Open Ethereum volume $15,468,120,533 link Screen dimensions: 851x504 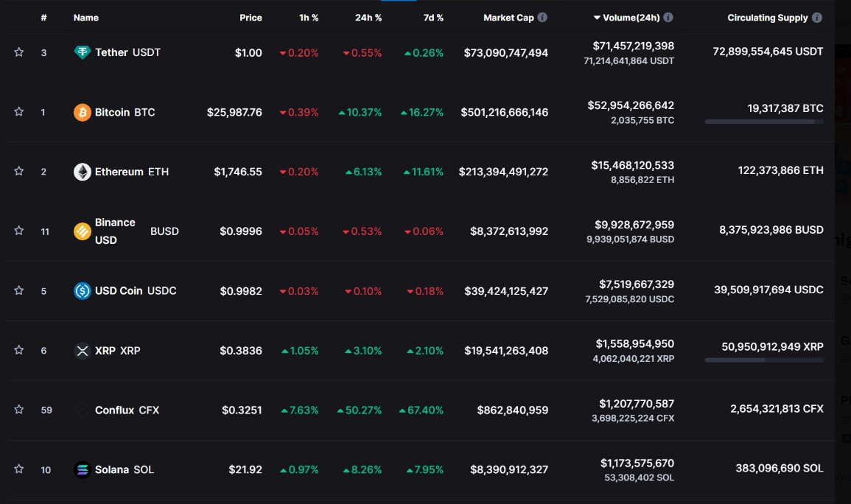point(632,165)
